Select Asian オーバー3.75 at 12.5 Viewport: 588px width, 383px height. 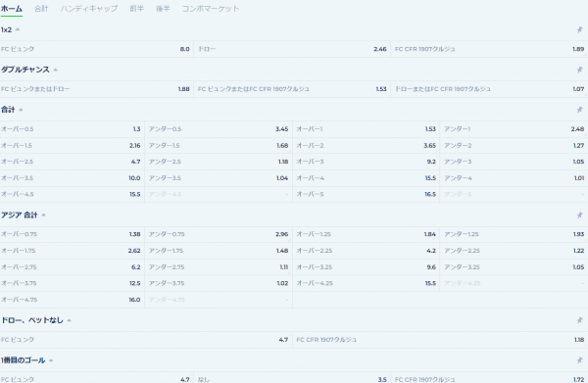tap(72, 283)
